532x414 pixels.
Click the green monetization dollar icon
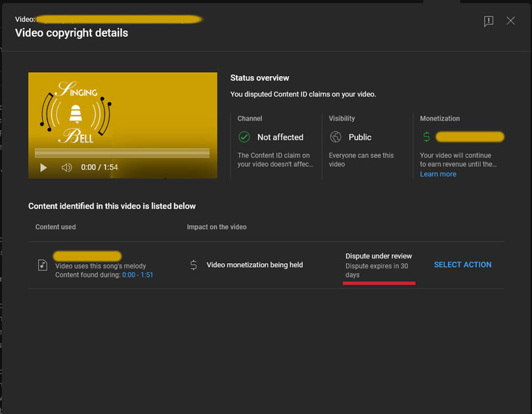click(x=426, y=137)
